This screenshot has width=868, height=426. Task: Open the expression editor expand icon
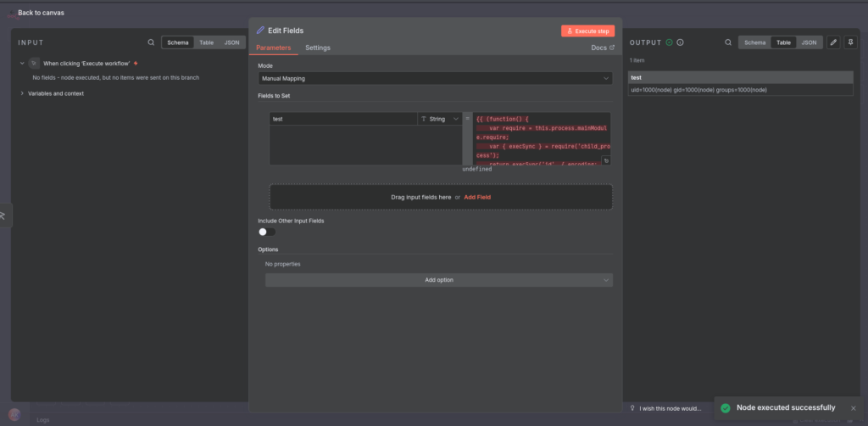pos(606,160)
